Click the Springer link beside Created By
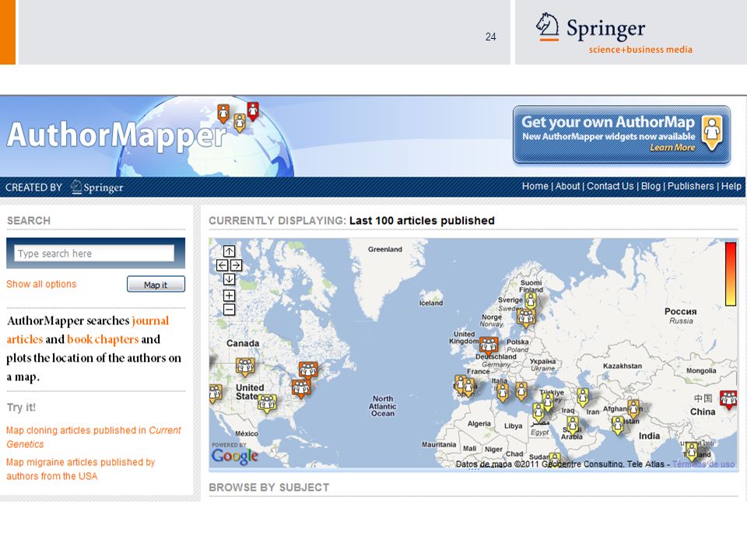 coord(97,187)
